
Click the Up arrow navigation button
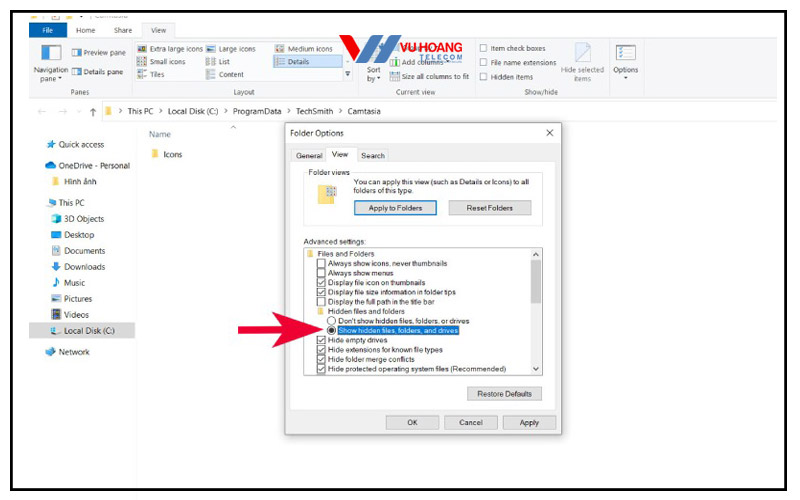tap(93, 112)
